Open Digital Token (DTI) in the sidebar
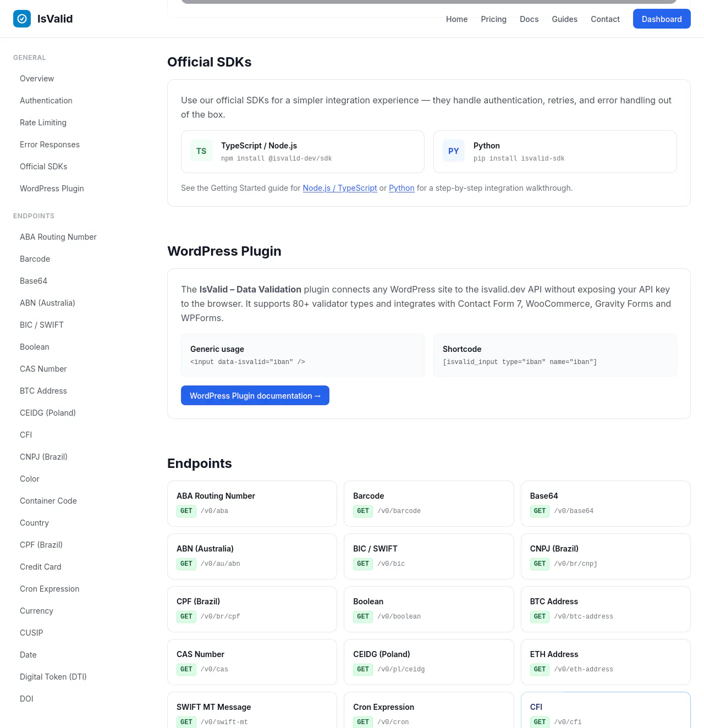This screenshot has height=728, width=704. pos(53,677)
